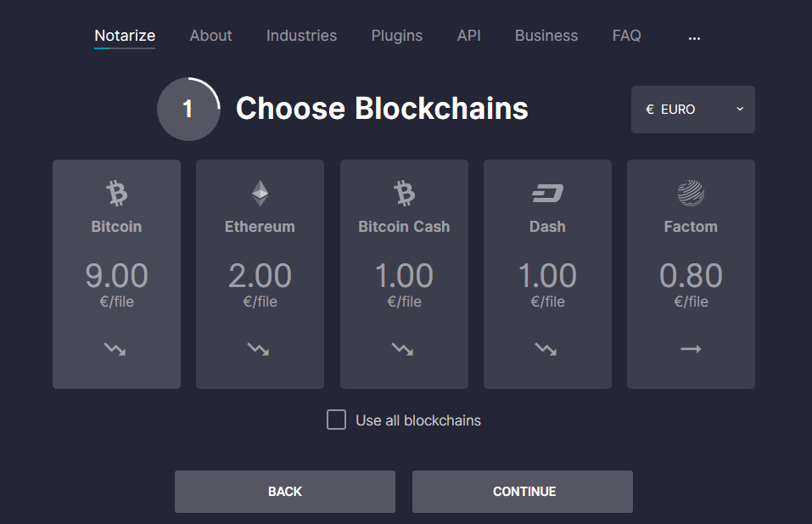Open the EURO currency dropdown
This screenshot has height=524, width=812.
tap(692, 110)
